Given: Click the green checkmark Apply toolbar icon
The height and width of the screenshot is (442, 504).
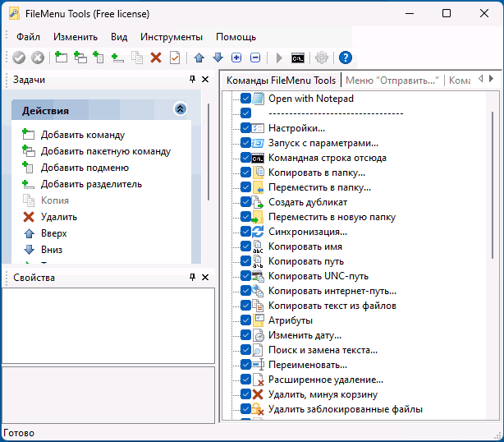Looking at the screenshot, I should [19, 58].
